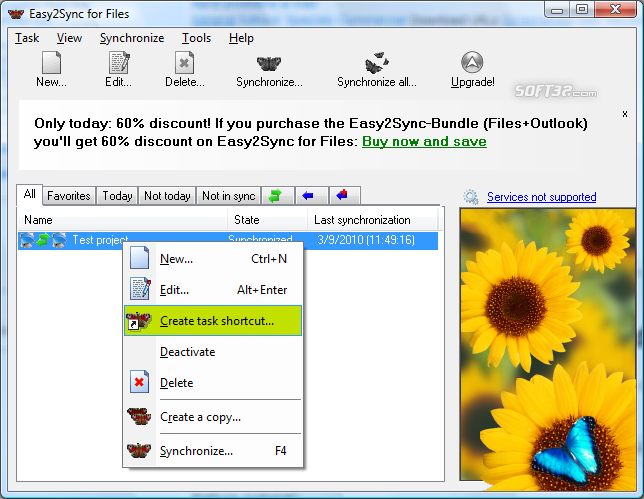Click the butterfly icon beside Synchronize... in context menu
This screenshot has width=644, height=499.
[139, 451]
